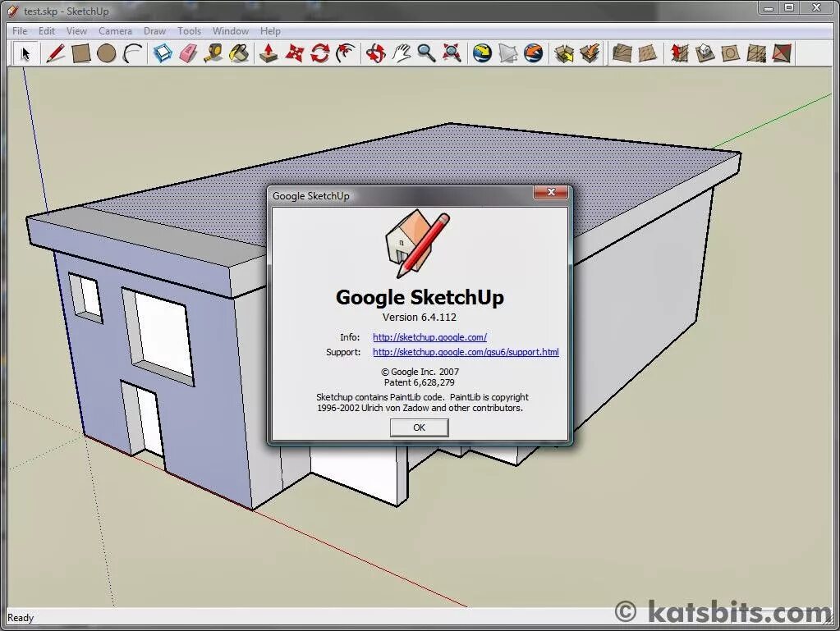Pick the Tape Measure tool

213,53
